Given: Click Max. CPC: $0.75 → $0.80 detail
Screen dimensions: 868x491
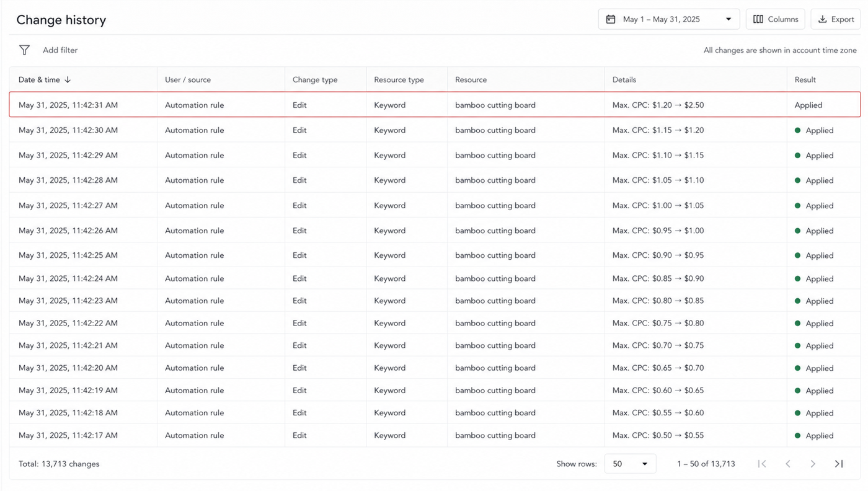Looking at the screenshot, I should pos(658,323).
